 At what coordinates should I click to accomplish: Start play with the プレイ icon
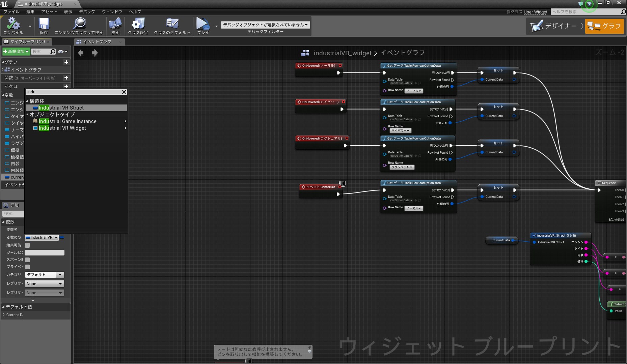pyautogui.click(x=203, y=26)
